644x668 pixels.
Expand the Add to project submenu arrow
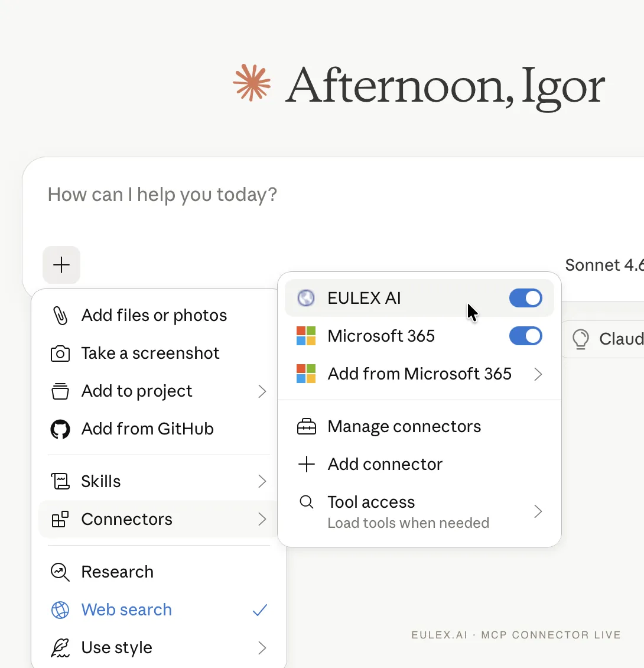tap(262, 391)
